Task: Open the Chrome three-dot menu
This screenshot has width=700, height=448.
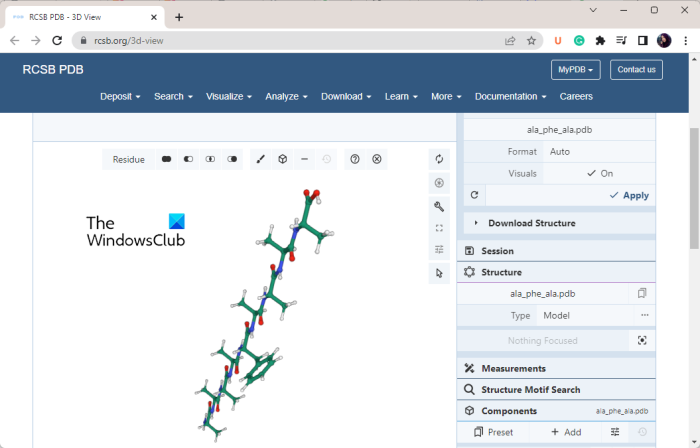Action: point(685,41)
